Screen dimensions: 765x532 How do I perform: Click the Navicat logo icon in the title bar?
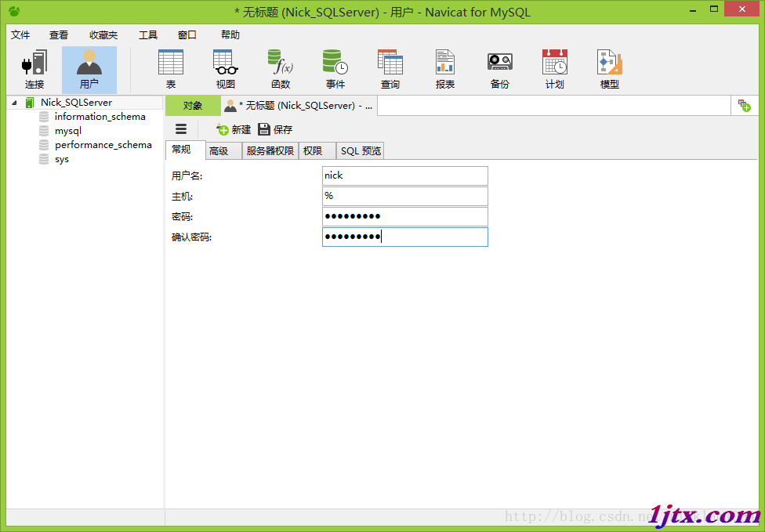click(x=14, y=11)
